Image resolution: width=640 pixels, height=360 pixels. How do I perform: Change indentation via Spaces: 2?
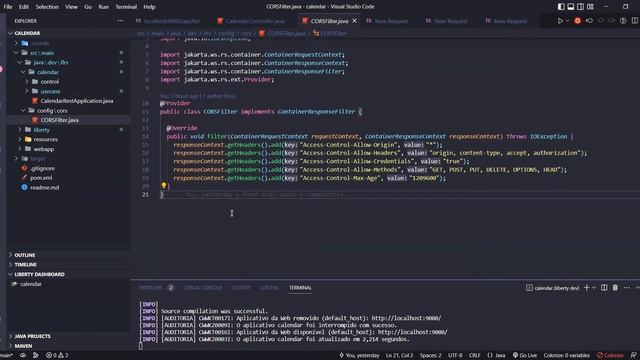(x=430, y=356)
